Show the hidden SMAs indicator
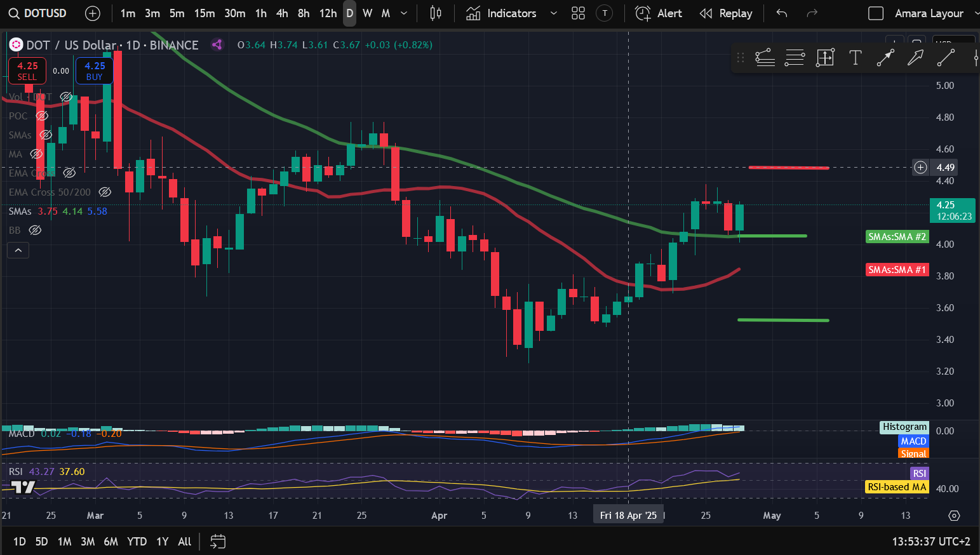Screen dimensions: 980x555 46,135
